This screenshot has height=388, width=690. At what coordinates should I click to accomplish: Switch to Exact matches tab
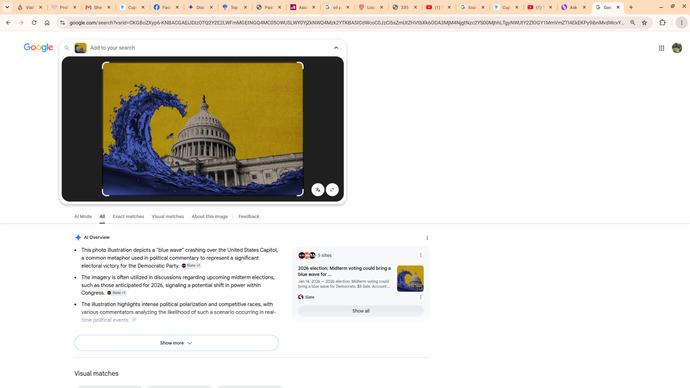128,216
